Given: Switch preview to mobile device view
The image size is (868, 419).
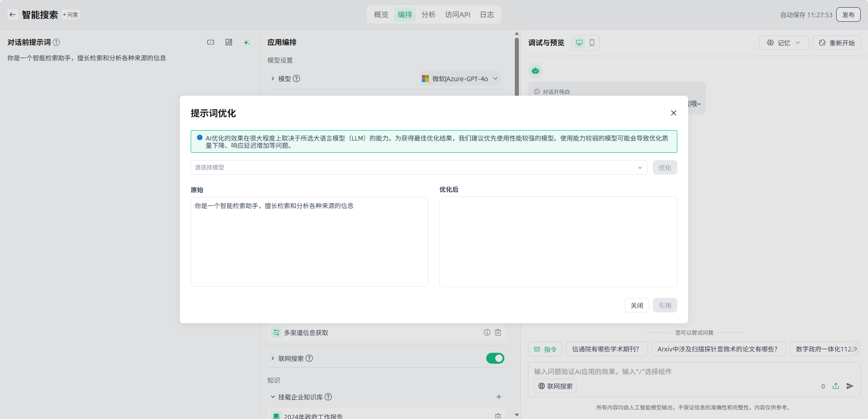Looking at the screenshot, I should pos(592,43).
